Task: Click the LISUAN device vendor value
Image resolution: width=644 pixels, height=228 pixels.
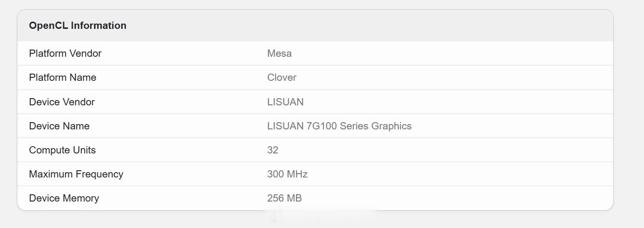Action: 285,102
